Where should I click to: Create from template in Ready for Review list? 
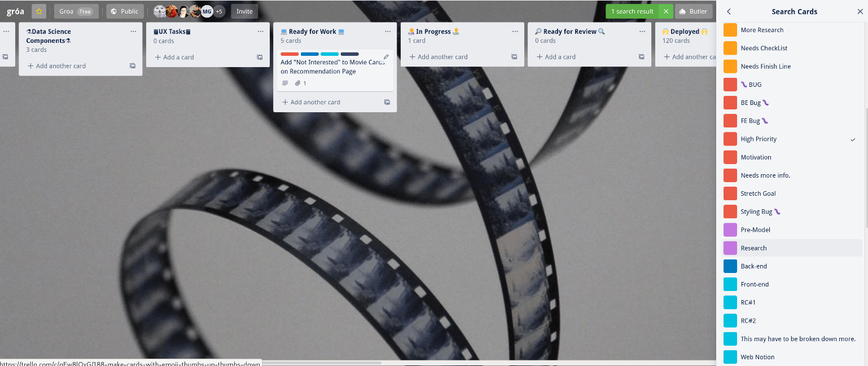642,57
